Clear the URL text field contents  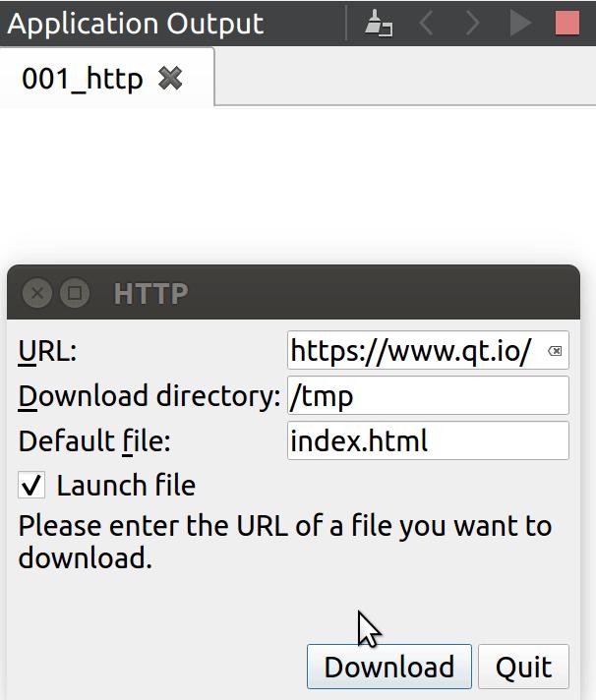[x=555, y=351]
